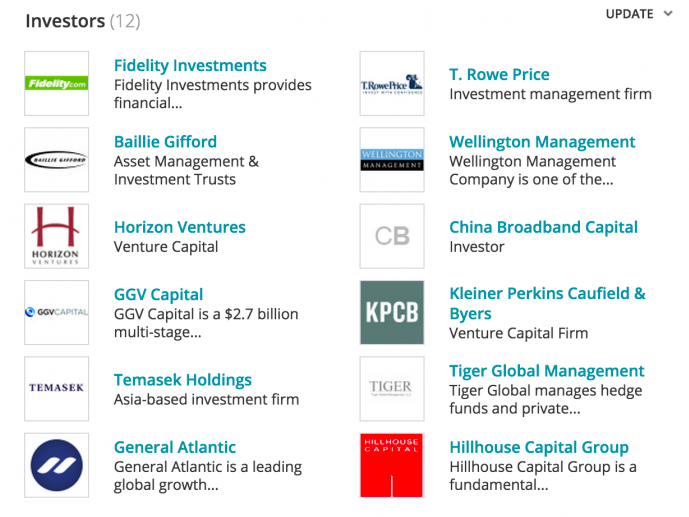
Task: Open the Tiger Global Management link
Action: click(547, 371)
